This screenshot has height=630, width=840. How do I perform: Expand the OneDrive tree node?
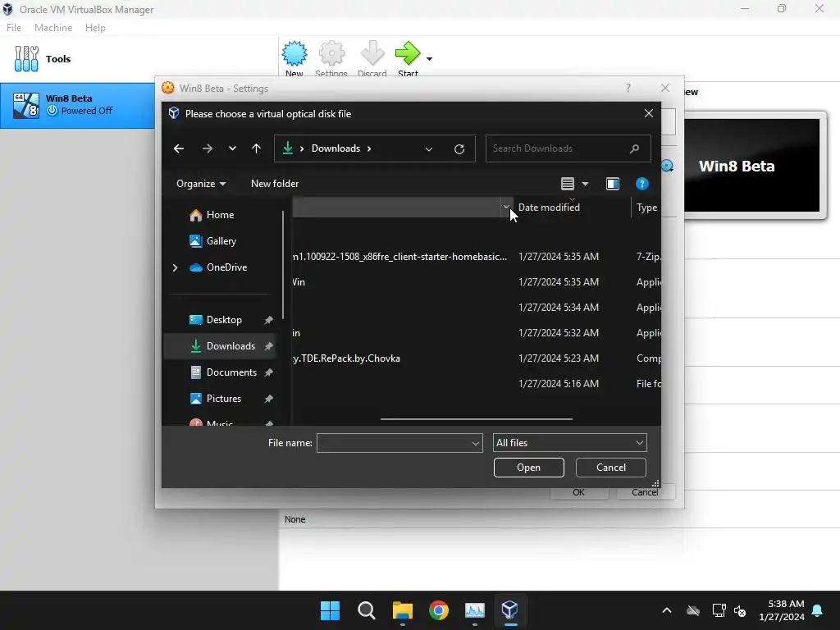(175, 267)
